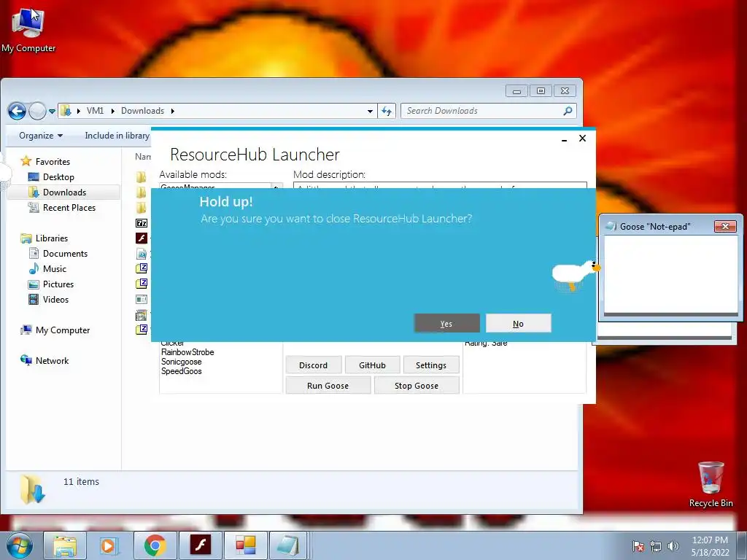Click the Downloads breadcrumb in address bar
This screenshot has width=747, height=560.
click(x=142, y=111)
